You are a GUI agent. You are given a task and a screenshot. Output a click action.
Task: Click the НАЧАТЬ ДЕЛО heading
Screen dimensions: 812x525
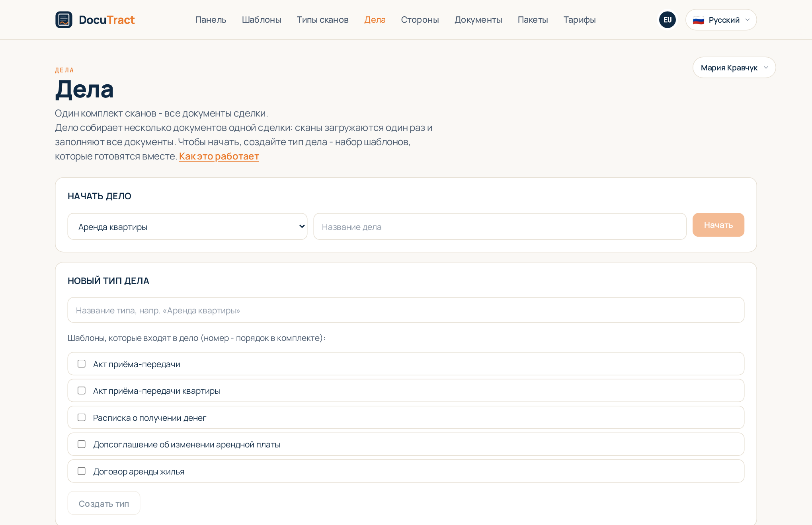tap(100, 196)
